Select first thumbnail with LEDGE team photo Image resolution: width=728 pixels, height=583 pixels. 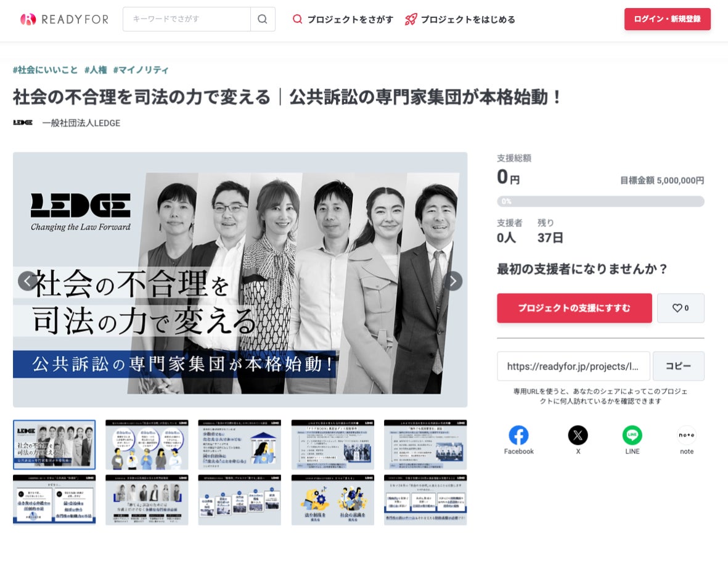pos(54,445)
